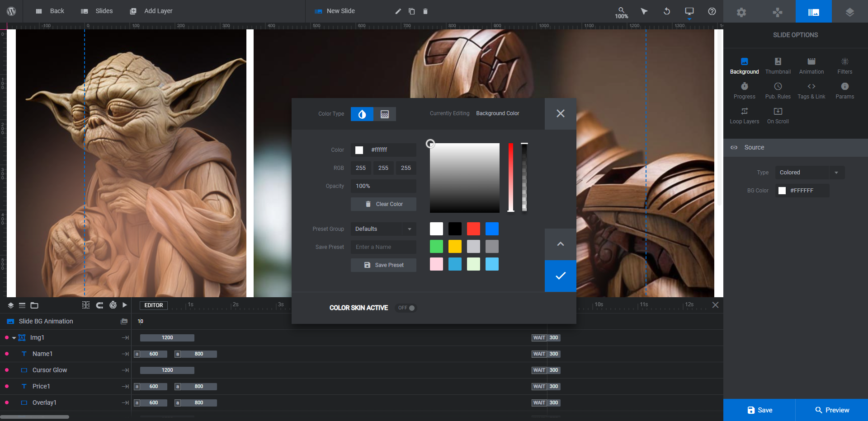Confirm color with blue checkmark button

[561, 276]
